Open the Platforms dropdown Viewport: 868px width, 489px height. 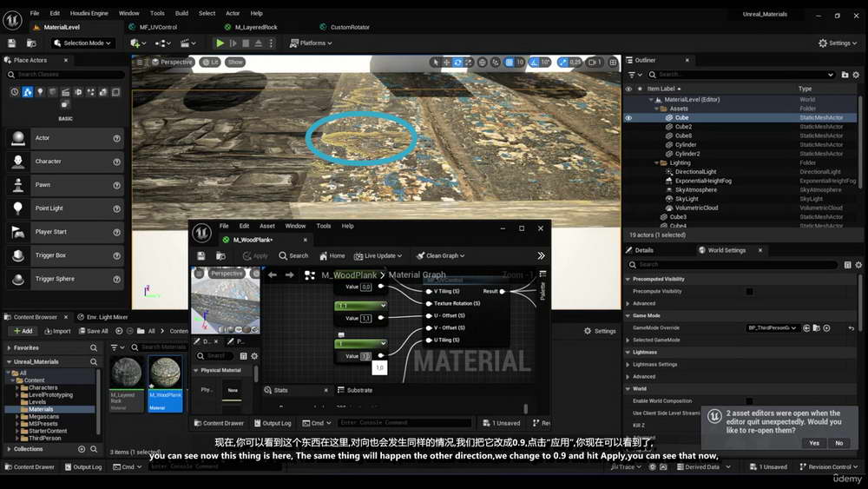click(311, 43)
